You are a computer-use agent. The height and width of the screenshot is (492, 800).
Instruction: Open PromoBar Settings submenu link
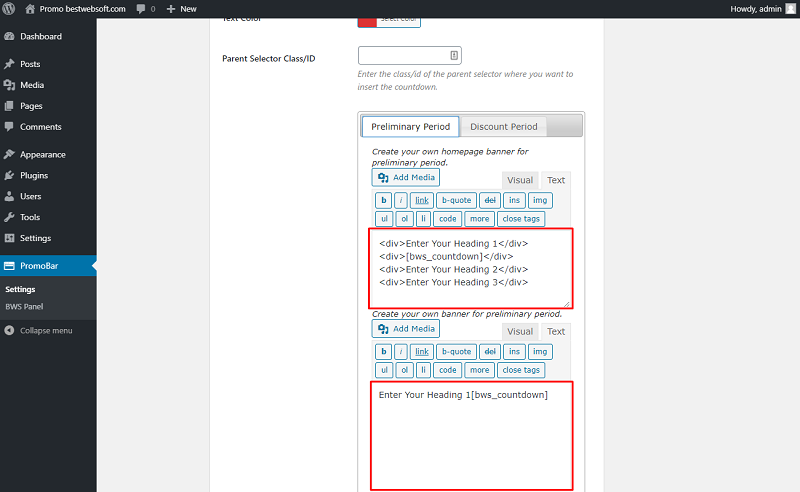pyautogui.click(x=20, y=289)
